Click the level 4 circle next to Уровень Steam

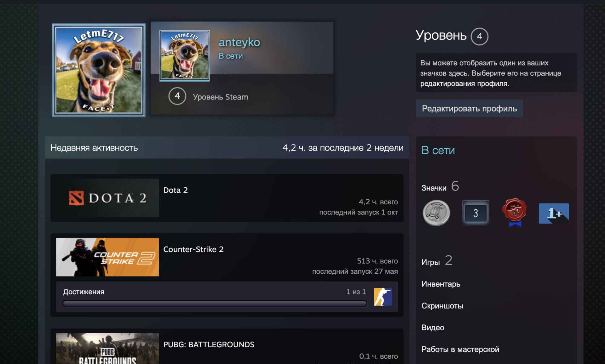[x=177, y=96]
